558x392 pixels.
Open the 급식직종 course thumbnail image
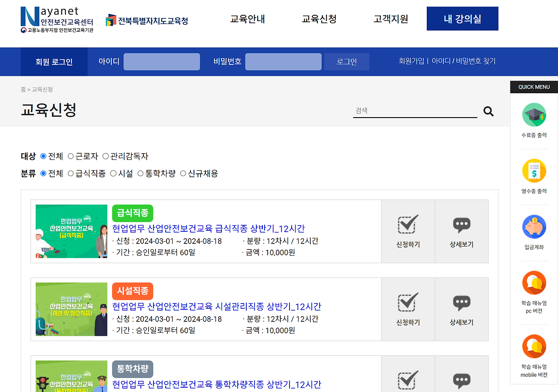(x=71, y=231)
